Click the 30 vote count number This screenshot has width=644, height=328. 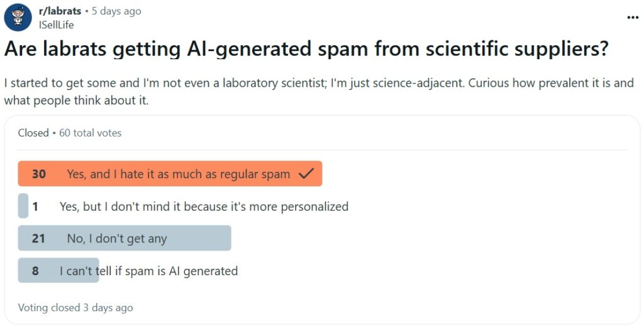point(38,174)
